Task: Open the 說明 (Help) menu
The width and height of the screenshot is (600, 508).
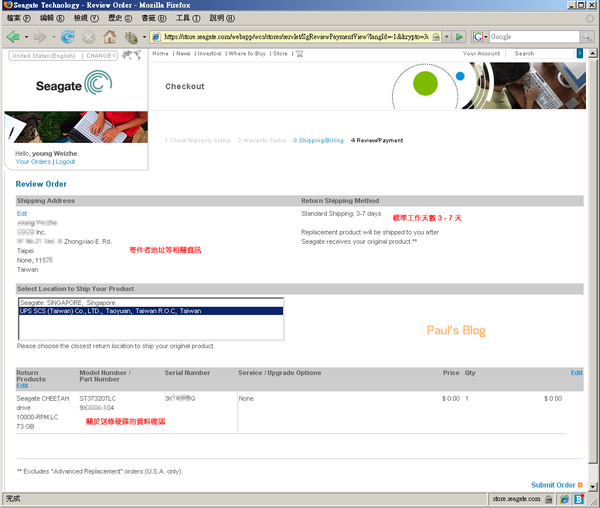Action: (222, 18)
